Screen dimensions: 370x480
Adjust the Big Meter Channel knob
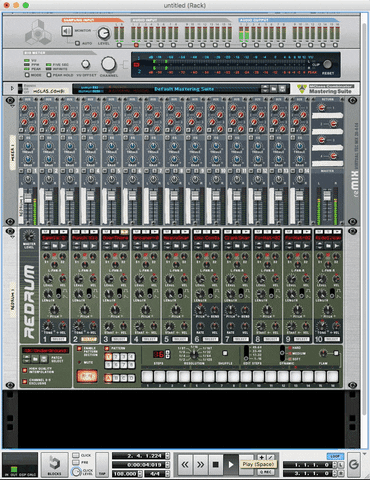pyautogui.click(x=108, y=64)
